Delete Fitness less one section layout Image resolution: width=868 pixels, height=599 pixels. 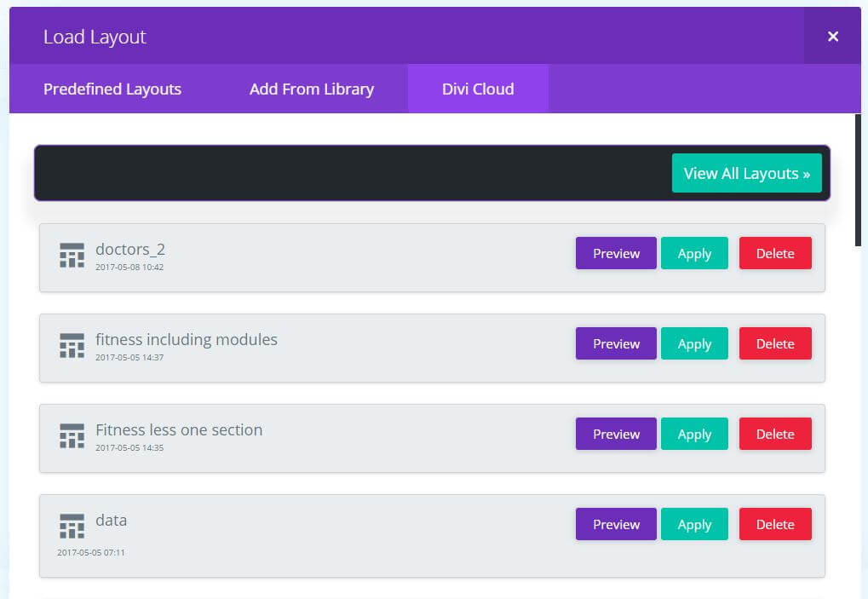tap(775, 434)
